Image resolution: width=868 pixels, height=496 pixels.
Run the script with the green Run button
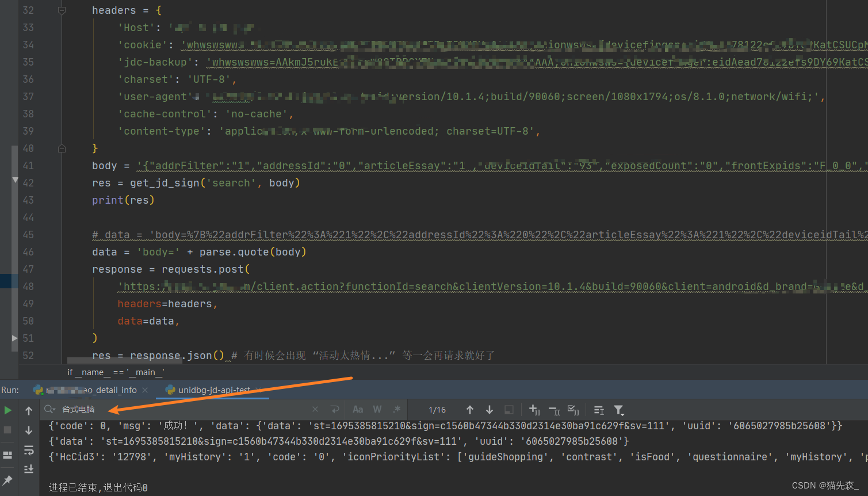[x=7, y=410]
